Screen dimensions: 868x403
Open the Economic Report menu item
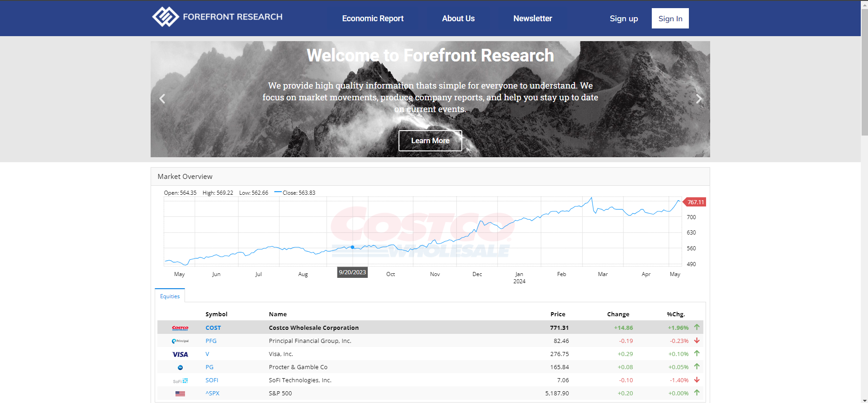[x=373, y=19]
